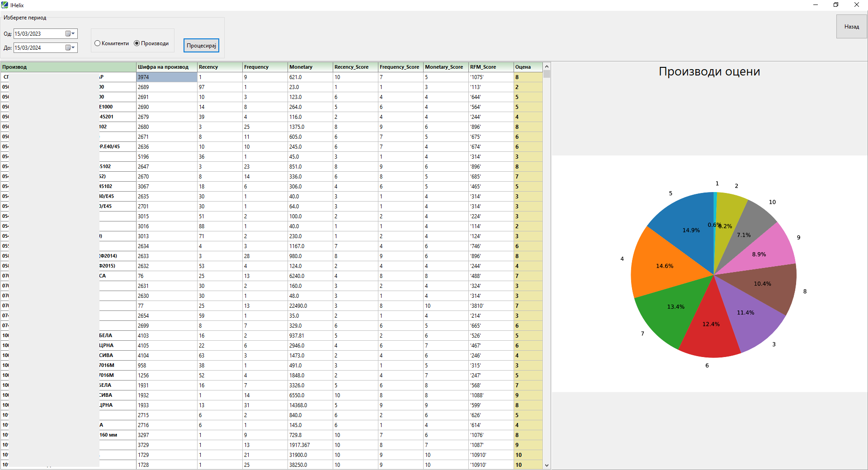Screen dimensions: 868x470
Task: Click the RFM_Score cell '1075'
Action: coord(491,77)
